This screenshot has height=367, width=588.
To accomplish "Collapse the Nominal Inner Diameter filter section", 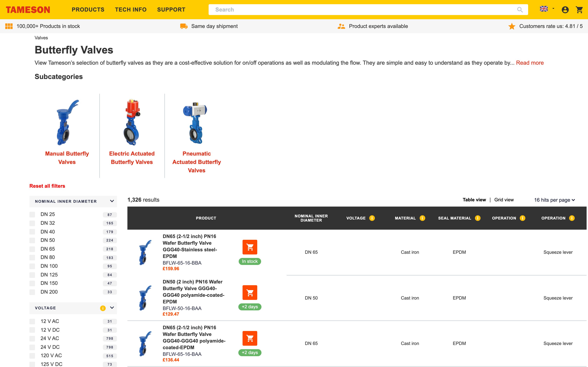I will 112,201.
